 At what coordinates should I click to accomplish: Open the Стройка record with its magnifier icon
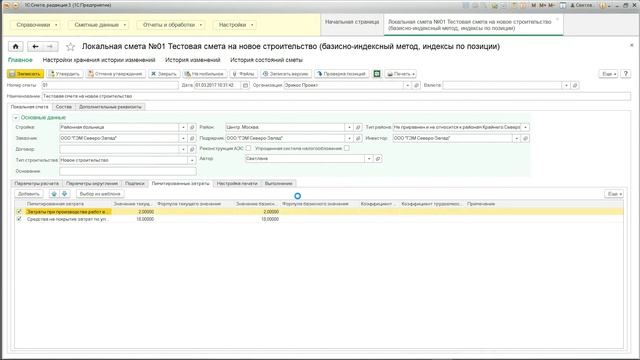(x=192, y=127)
